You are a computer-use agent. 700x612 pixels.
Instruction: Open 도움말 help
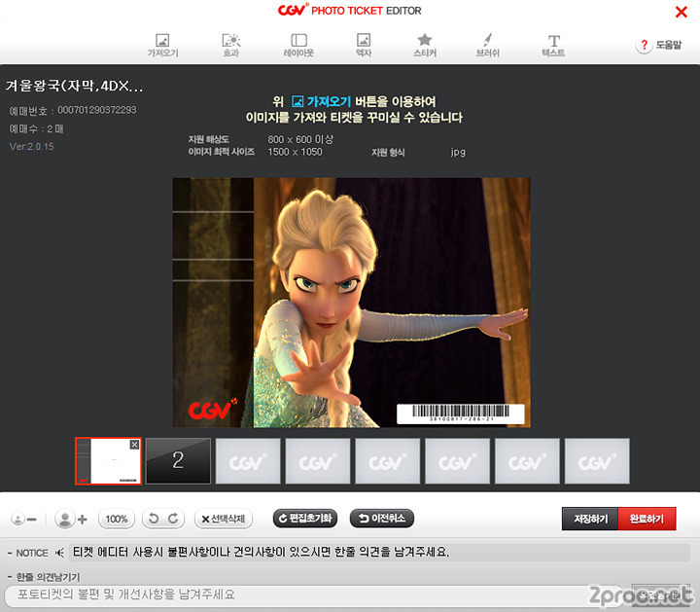(659, 45)
